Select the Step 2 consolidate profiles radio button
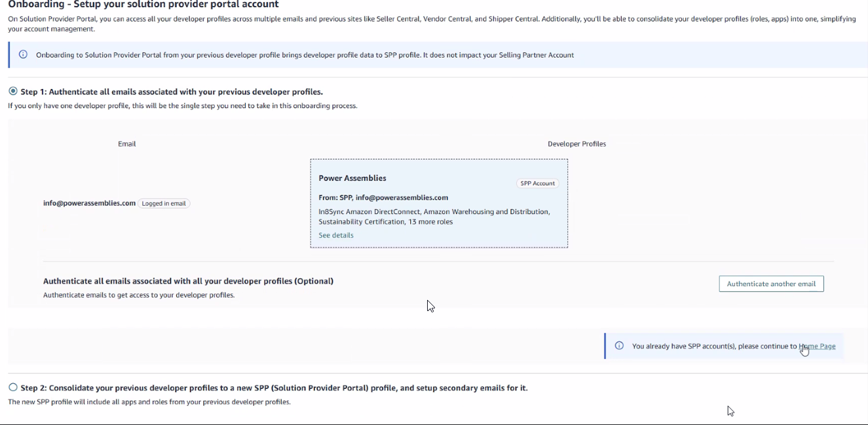Image resolution: width=868 pixels, height=425 pixels. tap(13, 387)
